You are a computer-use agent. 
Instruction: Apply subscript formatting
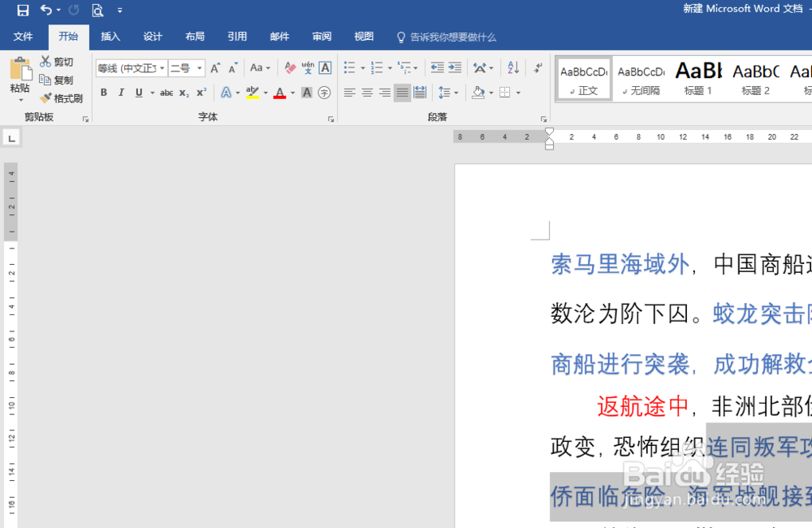pyautogui.click(x=183, y=92)
